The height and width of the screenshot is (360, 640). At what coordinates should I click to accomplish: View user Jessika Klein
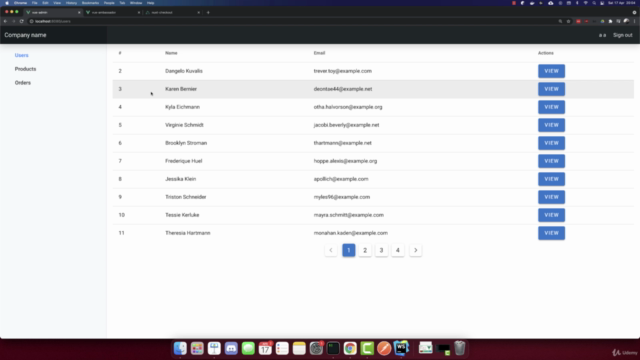click(551, 179)
